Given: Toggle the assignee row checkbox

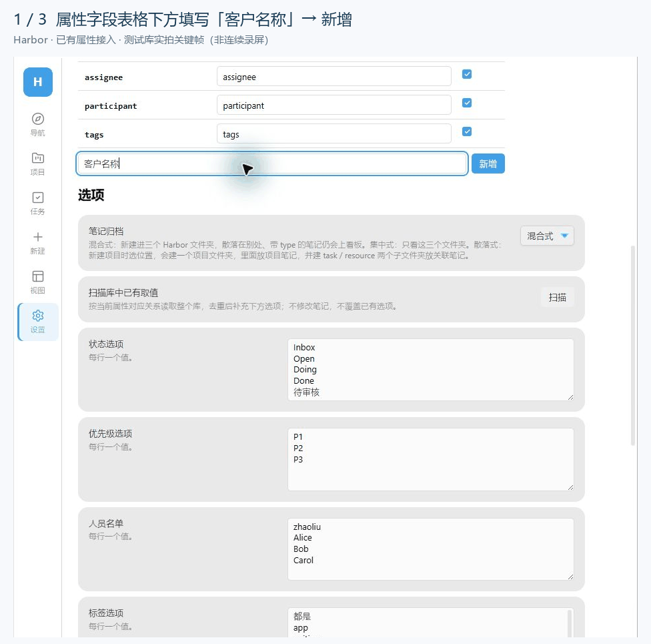Looking at the screenshot, I should coord(467,74).
